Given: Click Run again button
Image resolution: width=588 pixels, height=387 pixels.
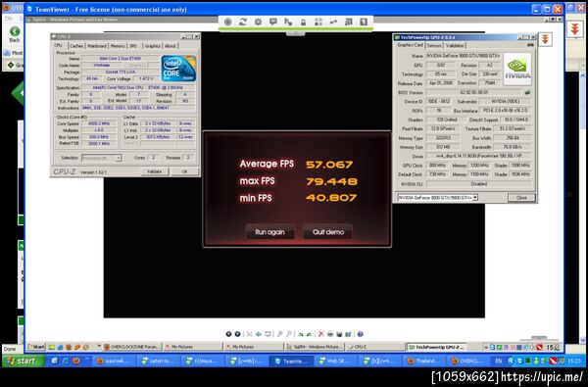Looking at the screenshot, I should click(269, 232).
